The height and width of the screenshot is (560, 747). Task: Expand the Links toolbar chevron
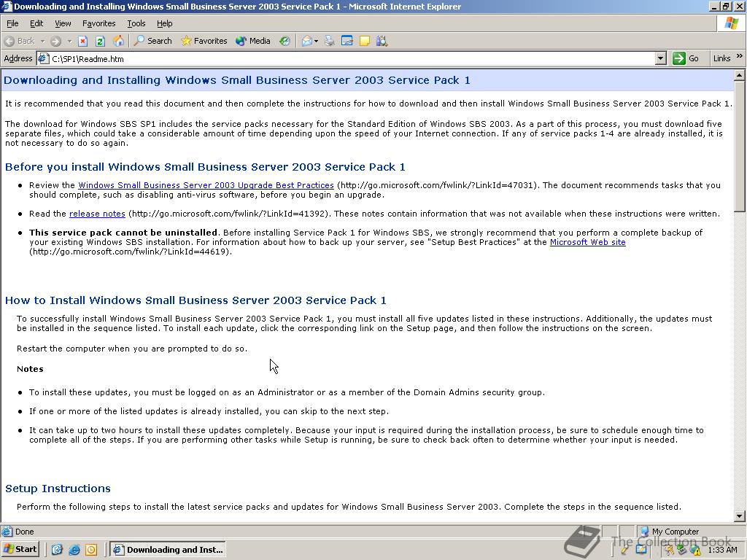pos(740,56)
